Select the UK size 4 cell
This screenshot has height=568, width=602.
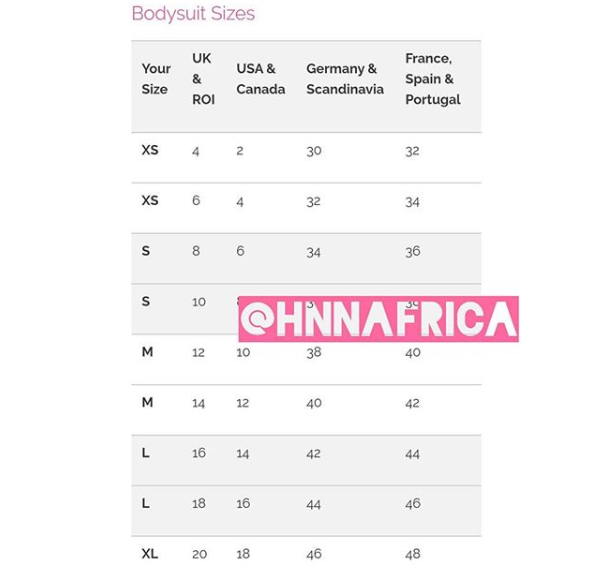[196, 150]
